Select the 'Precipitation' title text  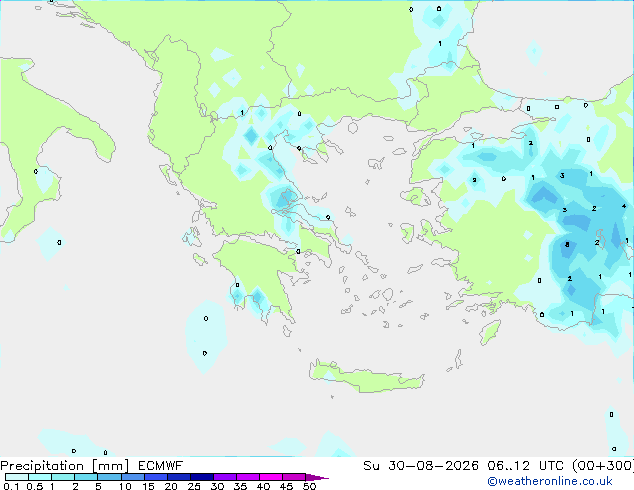tap(42, 465)
